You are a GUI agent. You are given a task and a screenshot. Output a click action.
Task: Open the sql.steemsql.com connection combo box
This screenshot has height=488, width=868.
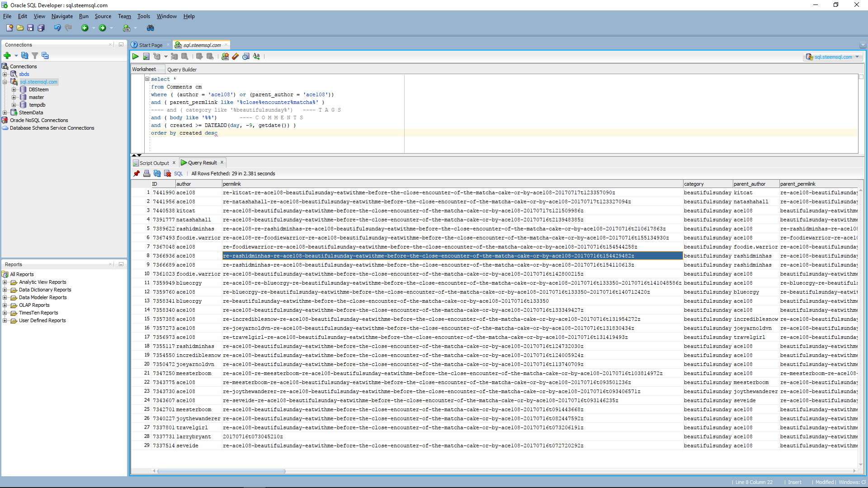[x=833, y=57]
